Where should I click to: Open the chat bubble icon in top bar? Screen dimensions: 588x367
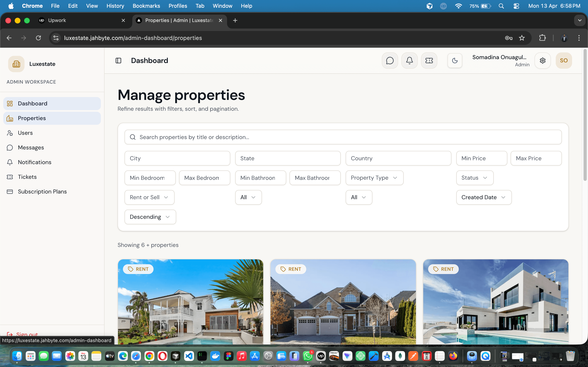coord(390,60)
